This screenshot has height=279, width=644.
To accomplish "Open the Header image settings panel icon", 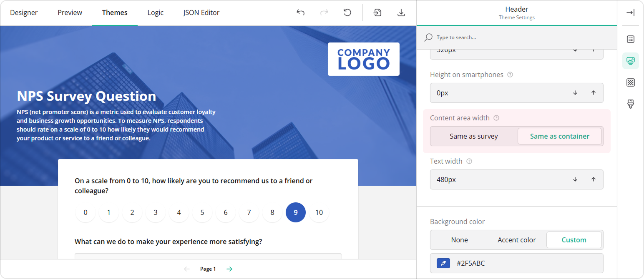I will coord(630,61).
